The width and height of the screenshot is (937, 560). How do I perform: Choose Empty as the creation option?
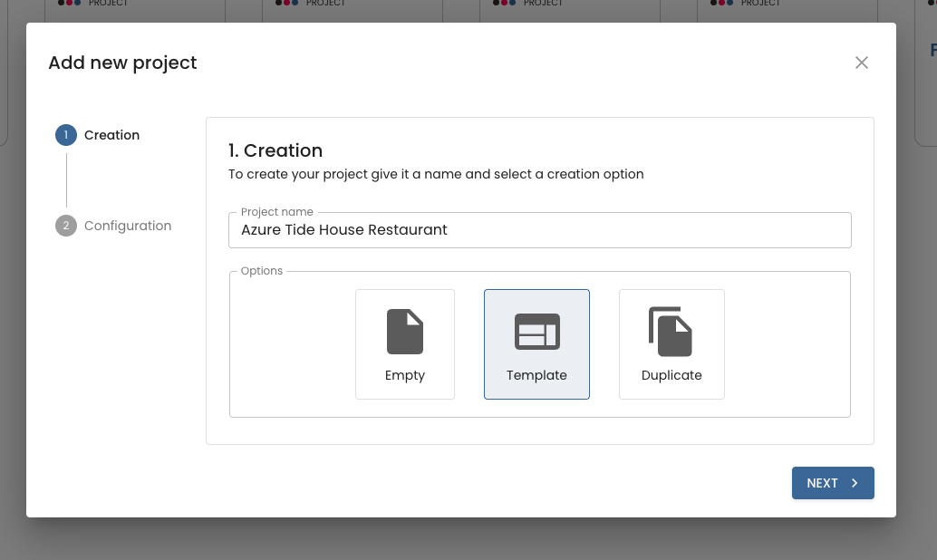click(405, 344)
